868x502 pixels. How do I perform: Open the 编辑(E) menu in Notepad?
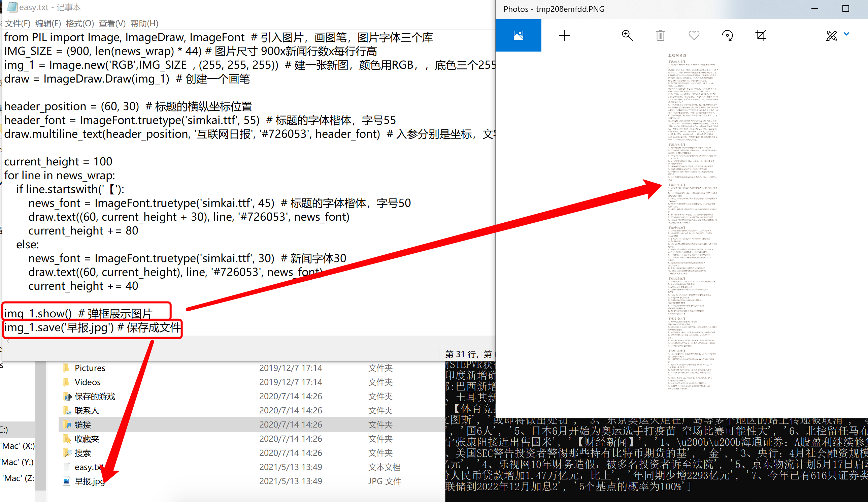click(x=48, y=24)
